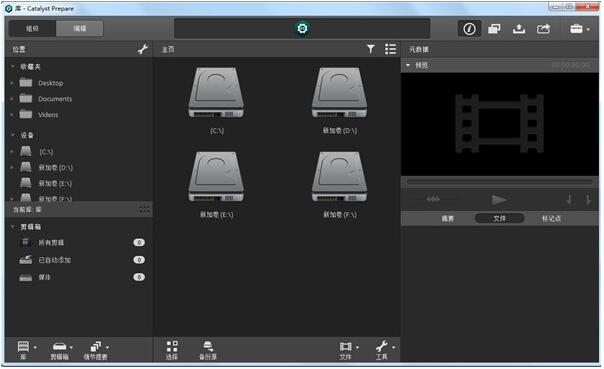This screenshot has width=604, height=369.
Task: Click the 剪辑箱 bin button in bottom toolbar
Action: pos(59,350)
